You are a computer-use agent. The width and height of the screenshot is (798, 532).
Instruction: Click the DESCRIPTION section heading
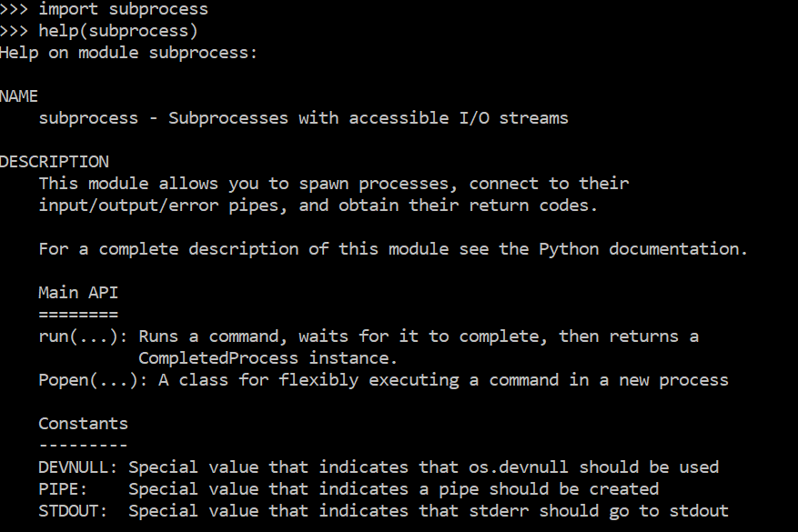[x=54, y=162]
